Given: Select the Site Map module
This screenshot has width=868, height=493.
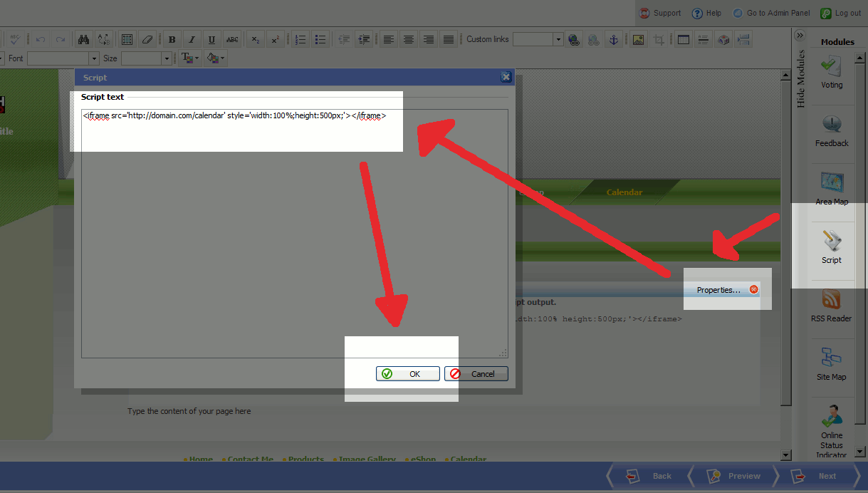Looking at the screenshot, I should pyautogui.click(x=832, y=364).
